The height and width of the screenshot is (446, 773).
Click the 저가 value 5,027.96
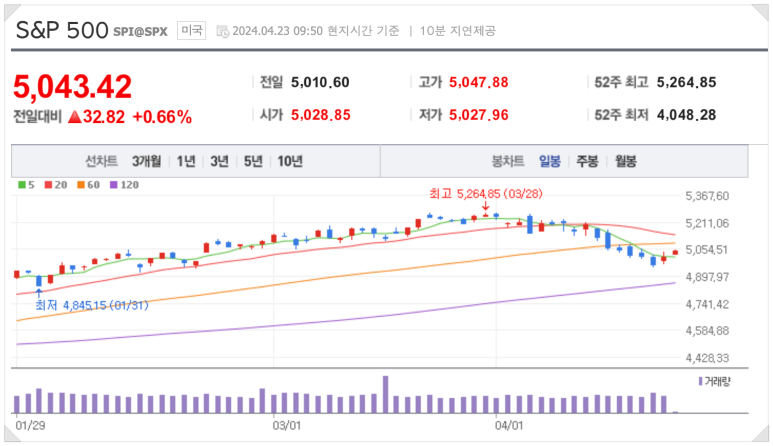[x=479, y=115]
